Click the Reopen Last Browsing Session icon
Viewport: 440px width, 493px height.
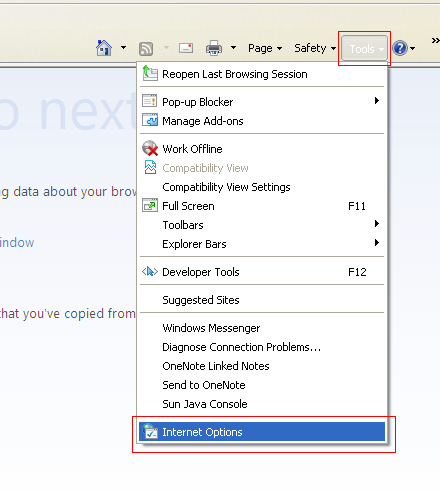point(150,73)
